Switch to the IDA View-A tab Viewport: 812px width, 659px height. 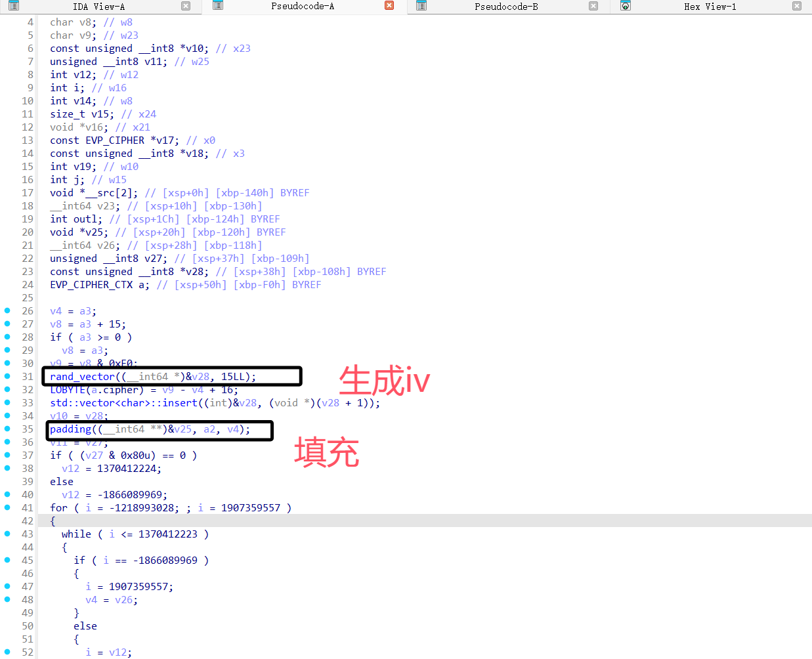pos(98,7)
